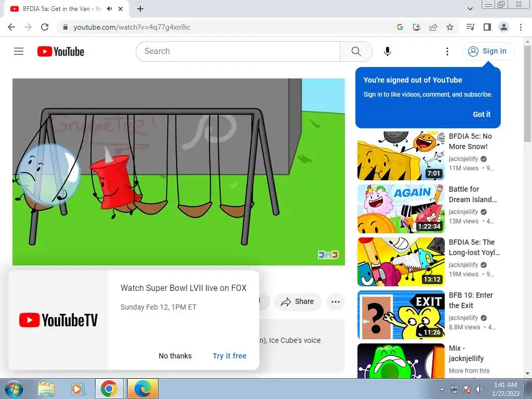The image size is (532, 399).
Task: Click Try it free for YouTube TV
Action: 229,356
